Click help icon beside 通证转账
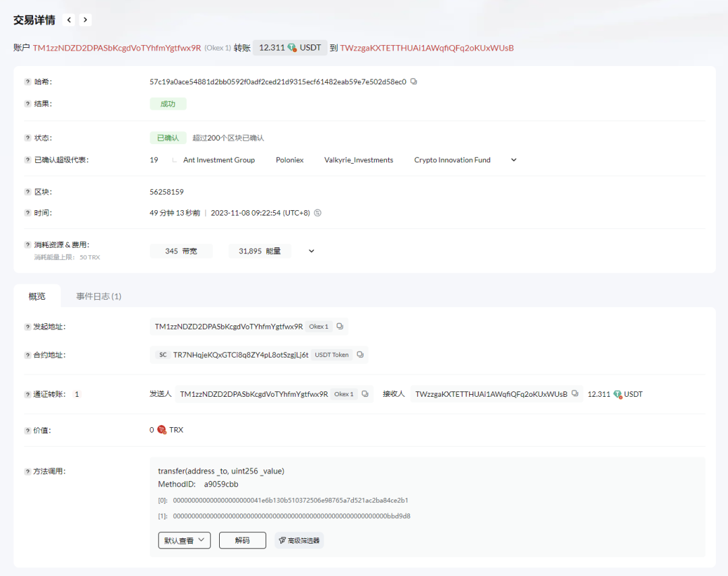Image resolution: width=728 pixels, height=576 pixels. tap(28, 395)
